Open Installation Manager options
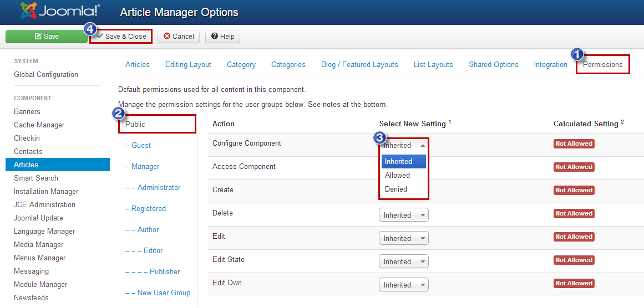644x308 pixels. [x=46, y=191]
